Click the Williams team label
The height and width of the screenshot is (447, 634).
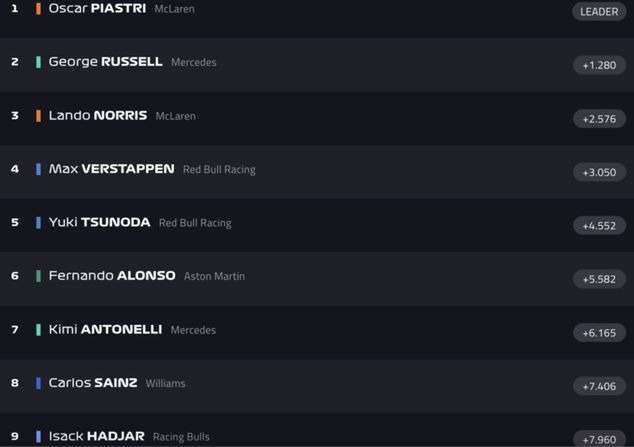point(165,383)
